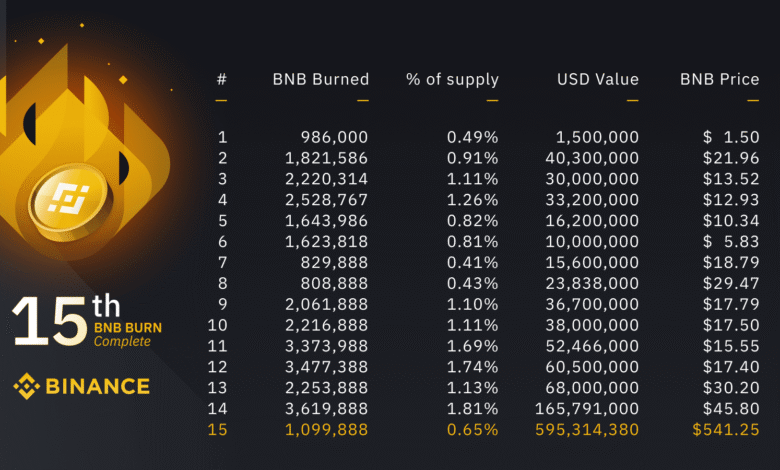Click the 0.41% supply value
Screen dimensions: 780x470
[473, 262]
